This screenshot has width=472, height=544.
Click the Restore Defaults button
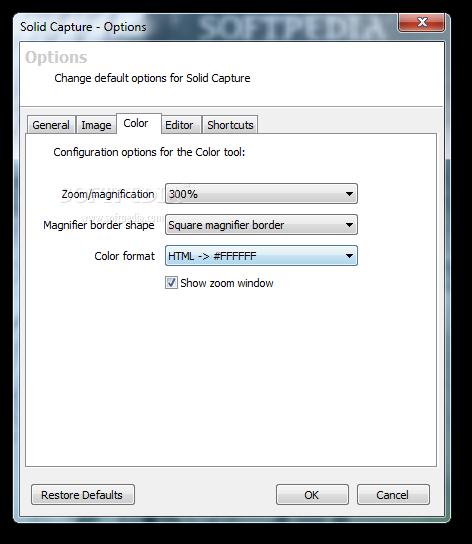point(83,495)
